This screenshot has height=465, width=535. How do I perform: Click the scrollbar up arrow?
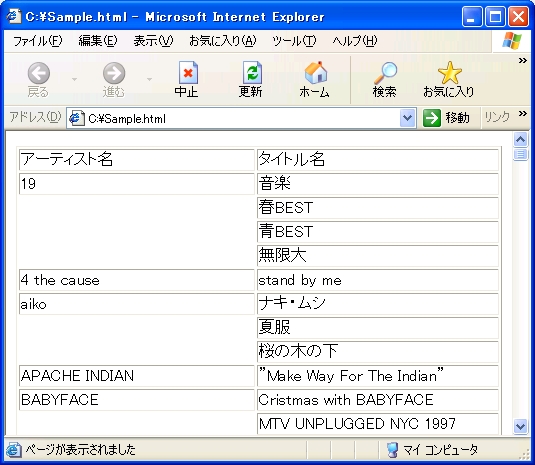[x=520, y=139]
